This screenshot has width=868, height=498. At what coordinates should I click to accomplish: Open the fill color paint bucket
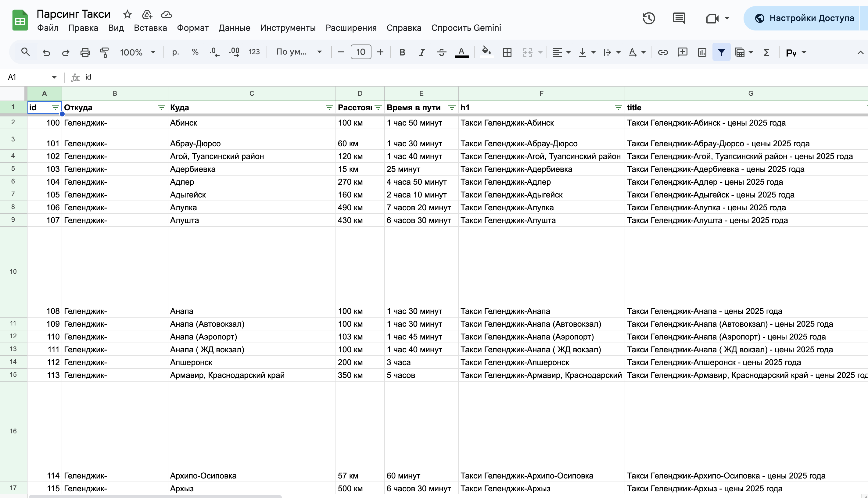point(486,52)
